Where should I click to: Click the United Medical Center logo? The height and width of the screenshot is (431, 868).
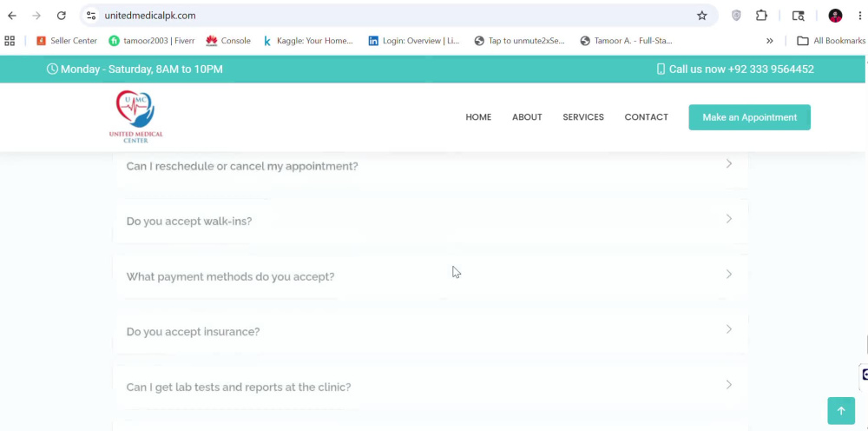pos(135,117)
